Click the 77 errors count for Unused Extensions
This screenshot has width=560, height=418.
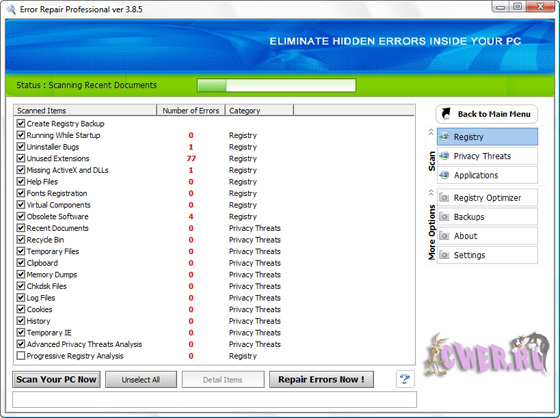click(191, 158)
